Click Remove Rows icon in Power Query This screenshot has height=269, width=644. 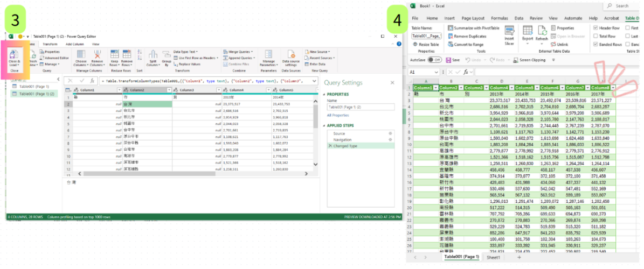[127, 58]
